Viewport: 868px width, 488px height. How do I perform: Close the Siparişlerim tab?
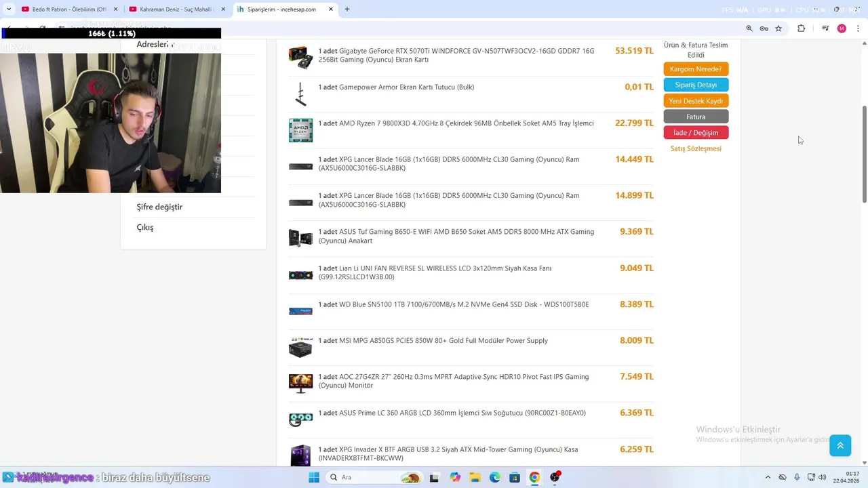click(x=330, y=9)
